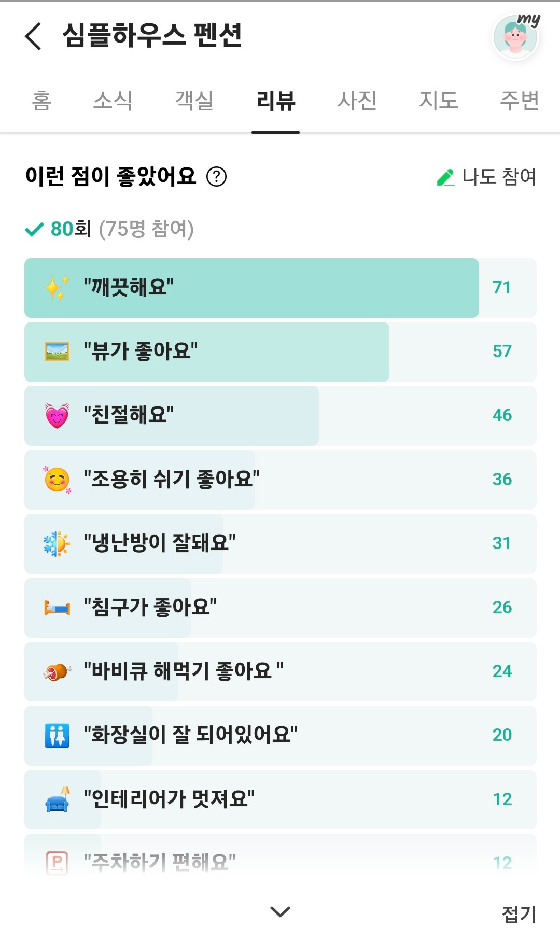
Task: Tap the landscape picture icon for 뷰가 좋아요
Action: pos(57,352)
